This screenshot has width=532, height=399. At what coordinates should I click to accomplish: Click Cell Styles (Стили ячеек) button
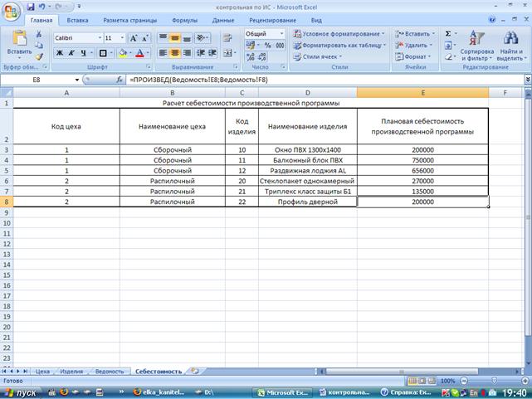pyautogui.click(x=324, y=56)
